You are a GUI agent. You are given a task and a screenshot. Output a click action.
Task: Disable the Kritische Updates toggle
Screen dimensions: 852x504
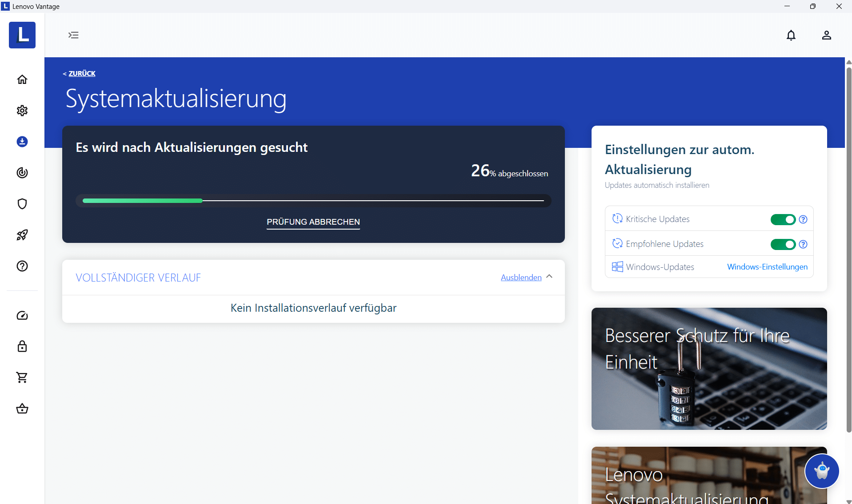pos(783,219)
